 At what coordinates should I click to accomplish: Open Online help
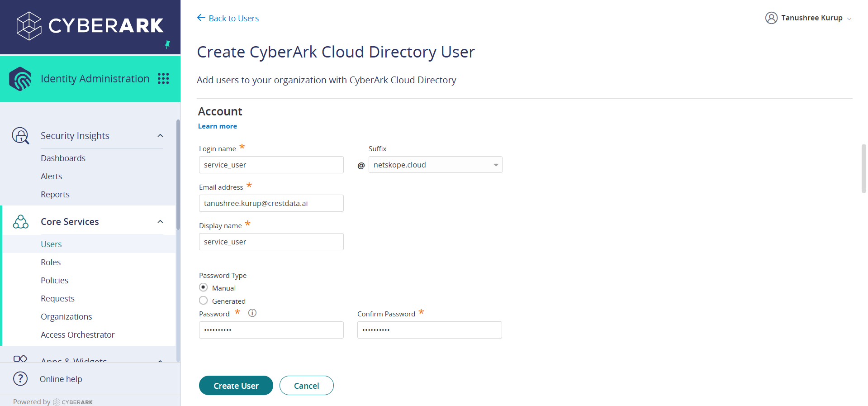[x=61, y=379]
